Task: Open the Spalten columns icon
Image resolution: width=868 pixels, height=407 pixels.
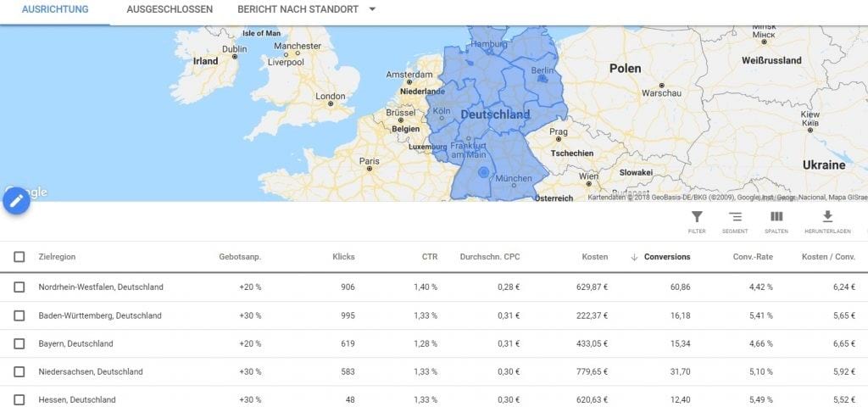Action: click(x=776, y=218)
